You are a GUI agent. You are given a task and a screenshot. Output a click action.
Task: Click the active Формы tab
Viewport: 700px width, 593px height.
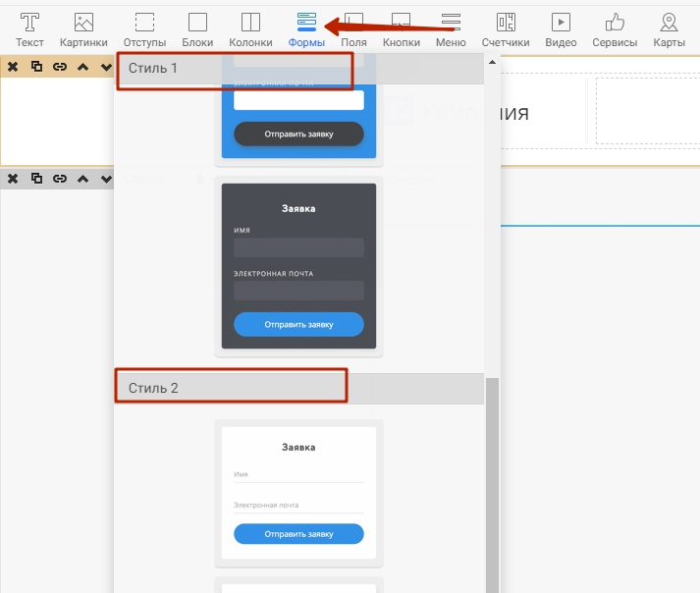[306, 29]
